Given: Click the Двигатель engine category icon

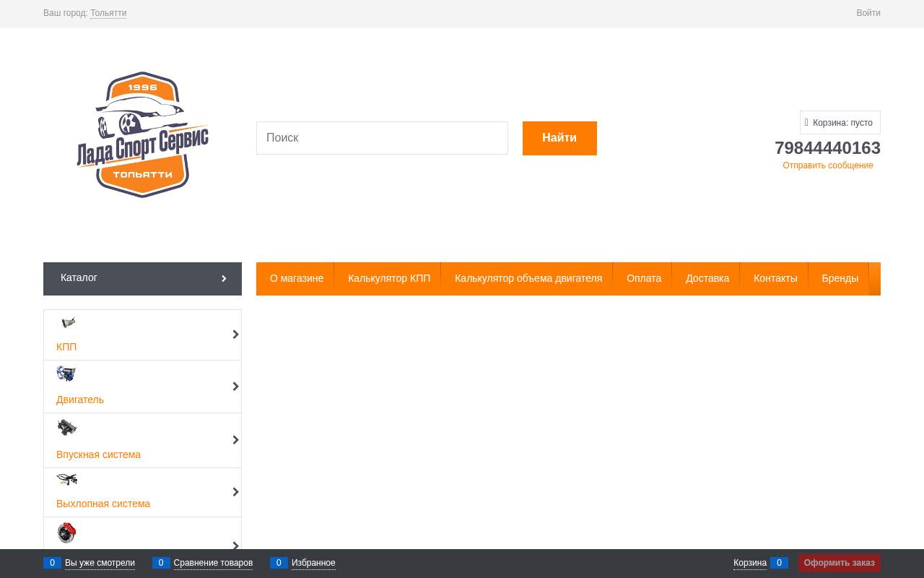Looking at the screenshot, I should [66, 374].
